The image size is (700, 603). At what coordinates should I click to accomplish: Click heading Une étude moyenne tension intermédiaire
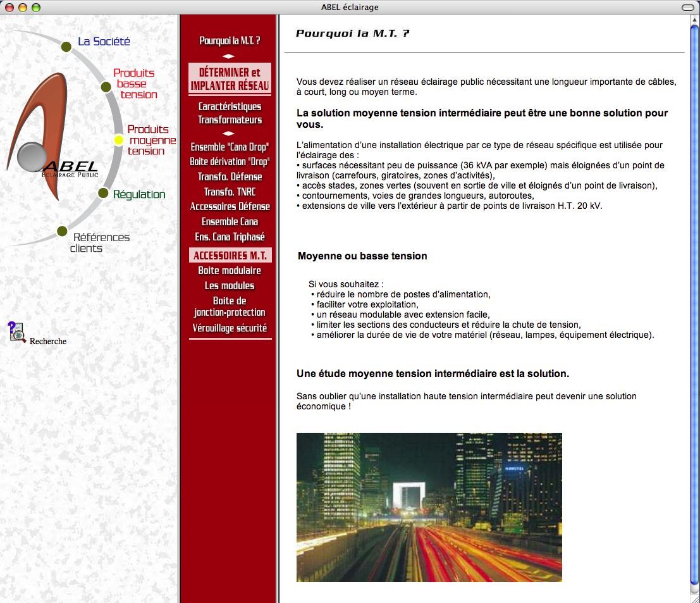[432, 374]
